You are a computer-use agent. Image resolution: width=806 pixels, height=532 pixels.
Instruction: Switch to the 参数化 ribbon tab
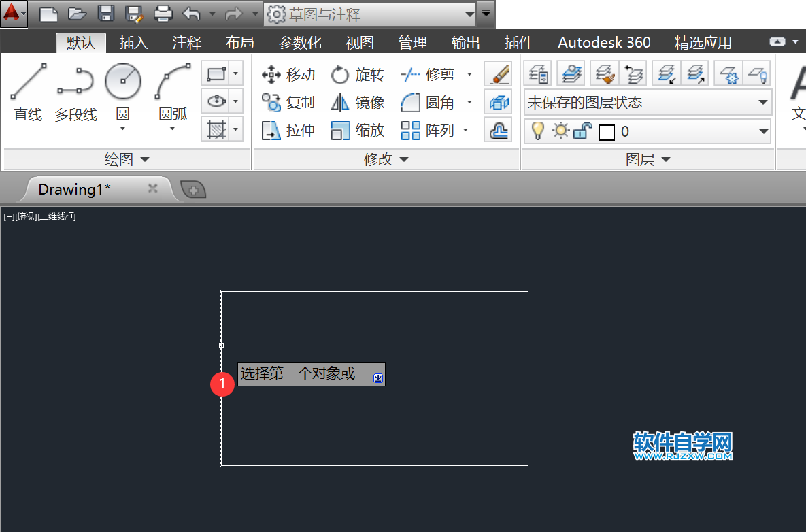pos(300,43)
